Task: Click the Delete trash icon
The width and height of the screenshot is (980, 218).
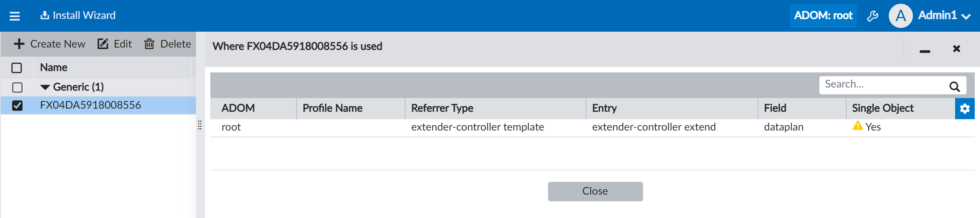Action: tap(149, 44)
